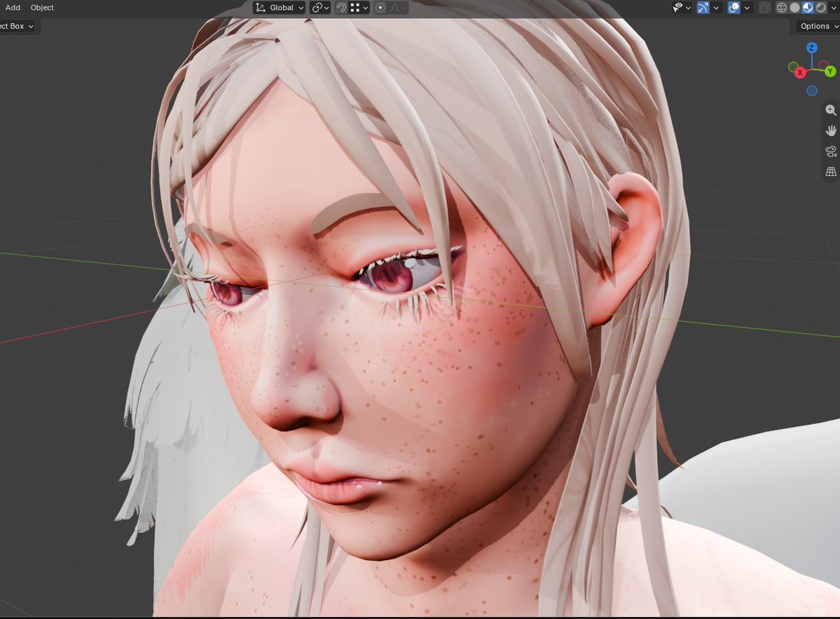
Task: Switch to rendered shading
Action: tap(820, 8)
